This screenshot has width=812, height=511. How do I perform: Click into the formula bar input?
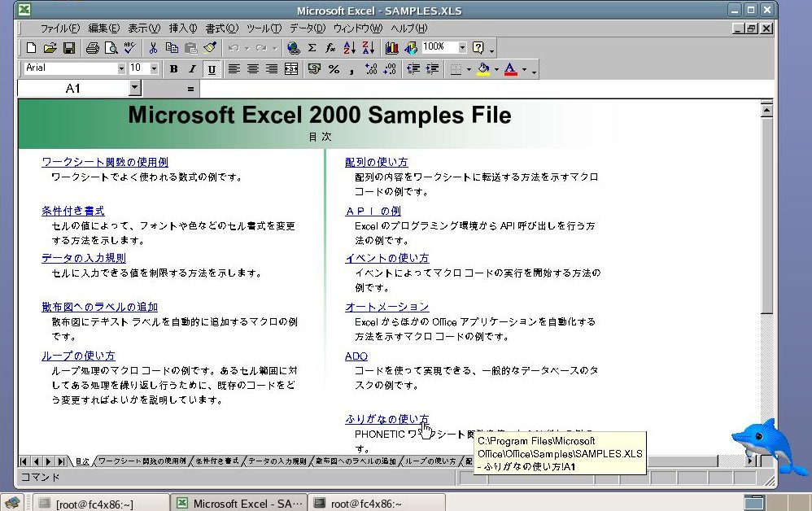pyautogui.click(x=487, y=89)
